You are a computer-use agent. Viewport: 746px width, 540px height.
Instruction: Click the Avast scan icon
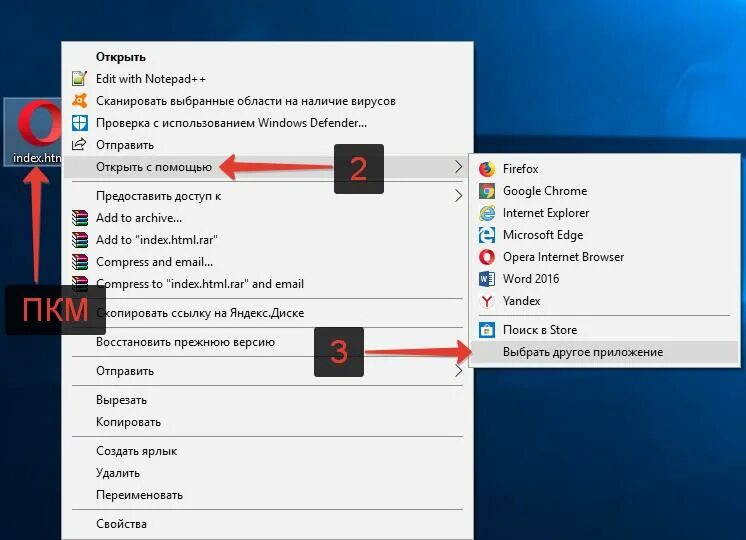(x=79, y=100)
